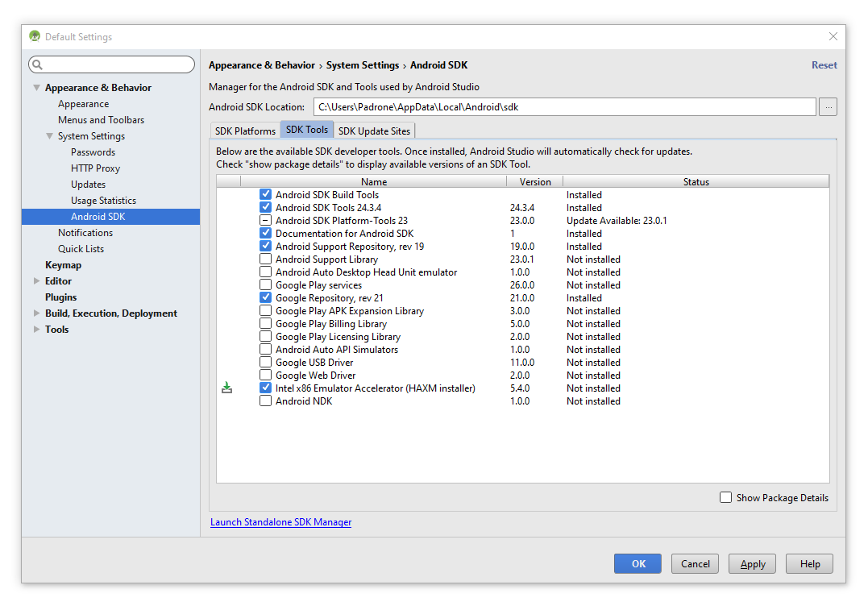
Task: Click the Reset link
Action: 824,65
